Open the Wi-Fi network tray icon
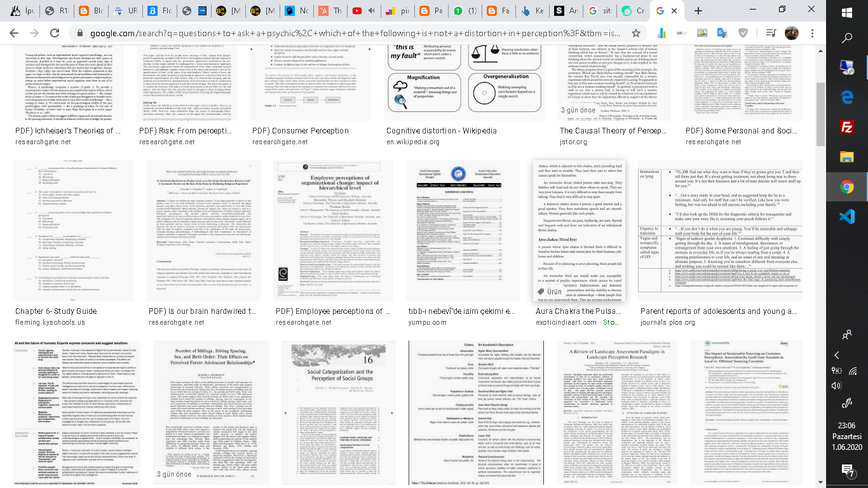This screenshot has height=488, width=868. [853, 370]
